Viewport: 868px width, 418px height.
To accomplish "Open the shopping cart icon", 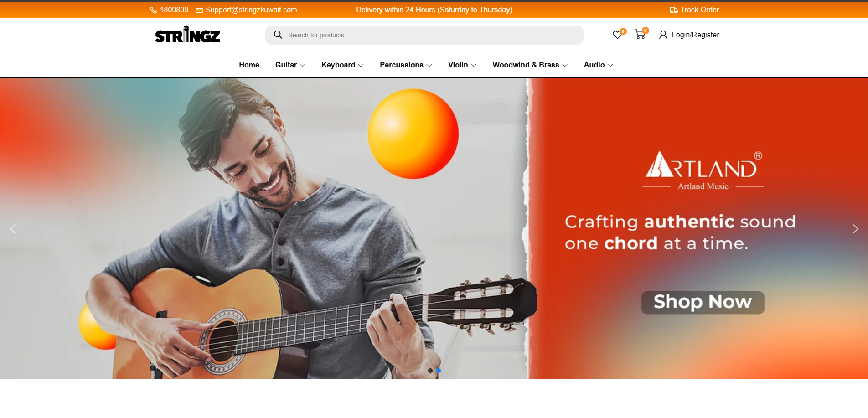I will coord(640,35).
